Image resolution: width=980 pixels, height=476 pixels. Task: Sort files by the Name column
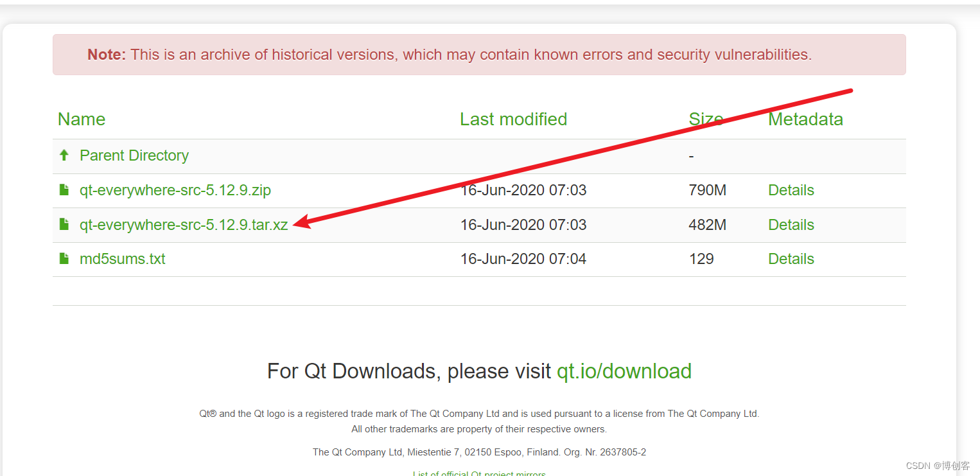pos(82,119)
